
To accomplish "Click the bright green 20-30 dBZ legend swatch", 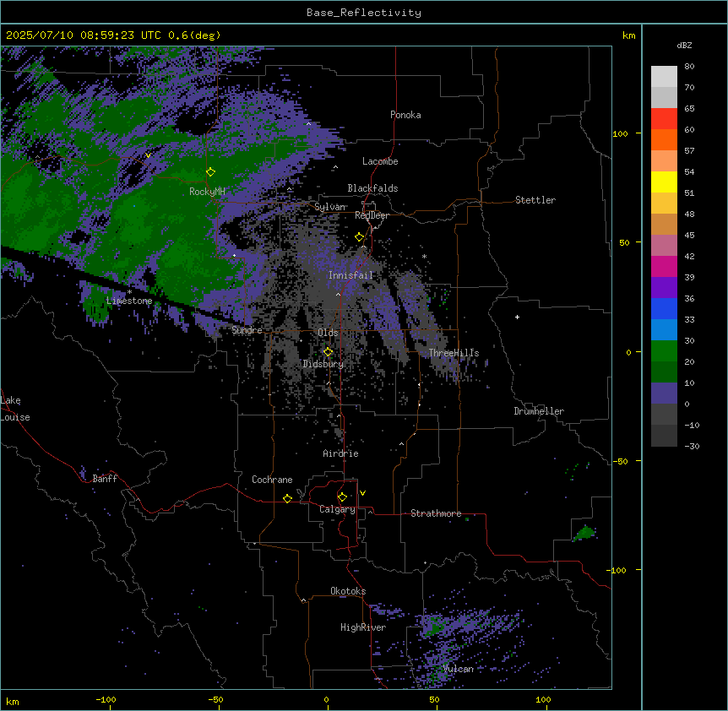I will click(x=664, y=351).
